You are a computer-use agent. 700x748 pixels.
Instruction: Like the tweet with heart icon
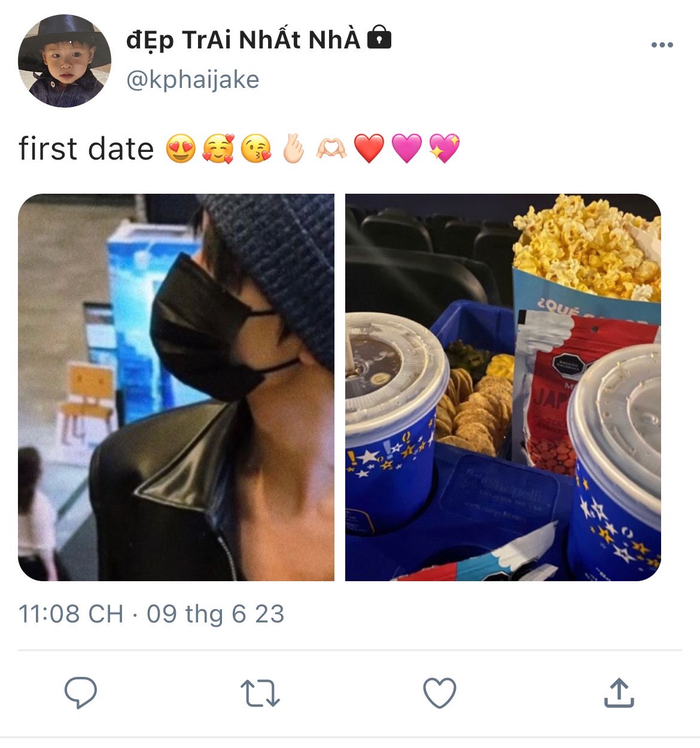[x=440, y=693]
